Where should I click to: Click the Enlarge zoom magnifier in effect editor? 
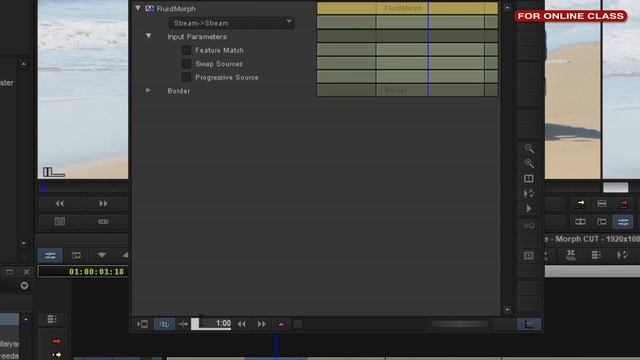(529, 164)
